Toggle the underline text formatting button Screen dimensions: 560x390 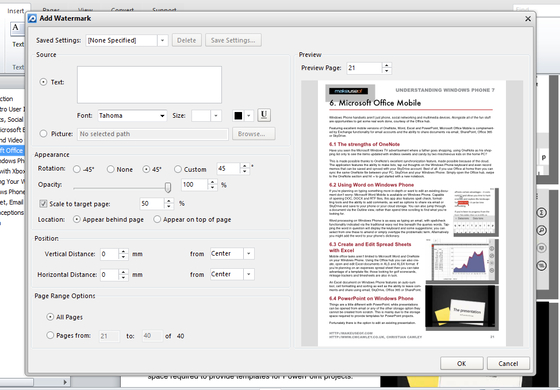pyautogui.click(x=264, y=115)
